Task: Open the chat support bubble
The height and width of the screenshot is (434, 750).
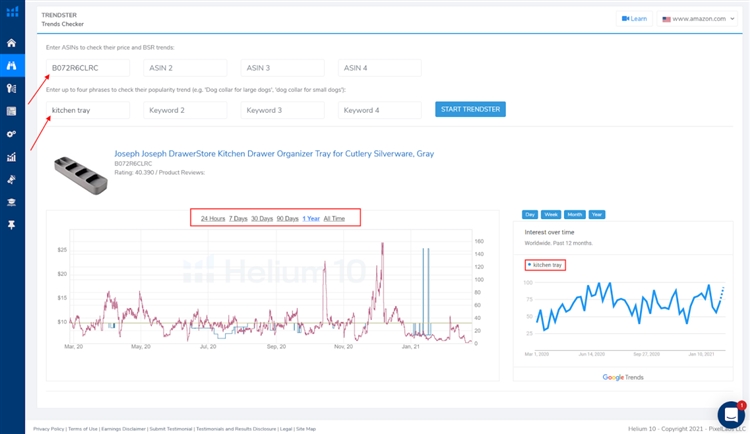Action: pos(731,414)
